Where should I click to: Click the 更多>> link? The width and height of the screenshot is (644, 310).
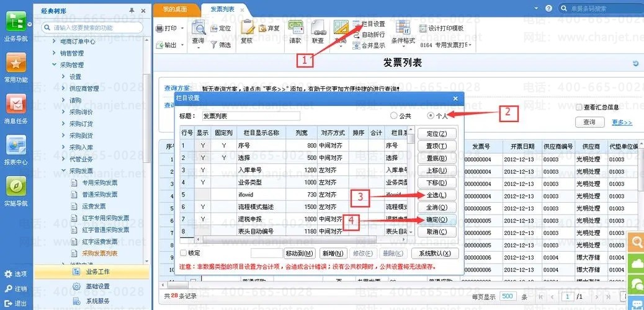point(622,122)
